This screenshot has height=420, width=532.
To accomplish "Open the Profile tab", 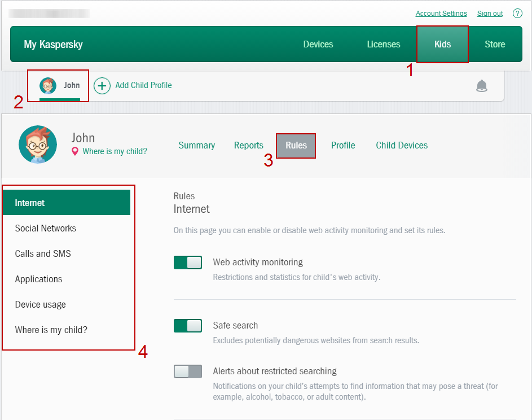I will click(343, 145).
